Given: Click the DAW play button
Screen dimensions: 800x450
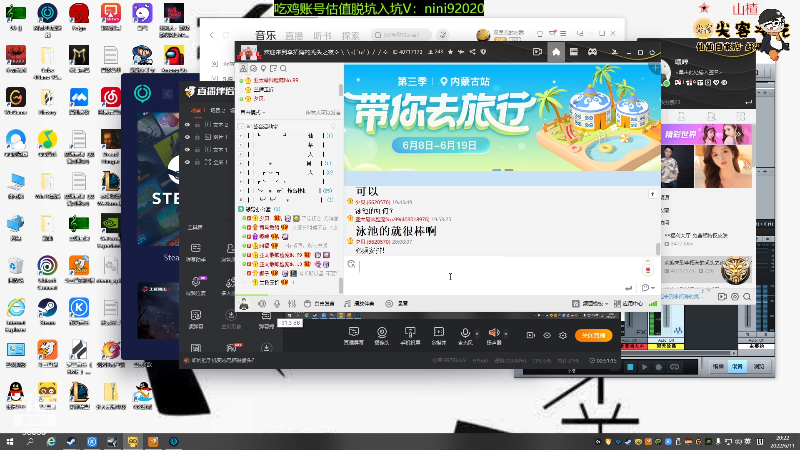Looking at the screenshot, I should [644, 367].
